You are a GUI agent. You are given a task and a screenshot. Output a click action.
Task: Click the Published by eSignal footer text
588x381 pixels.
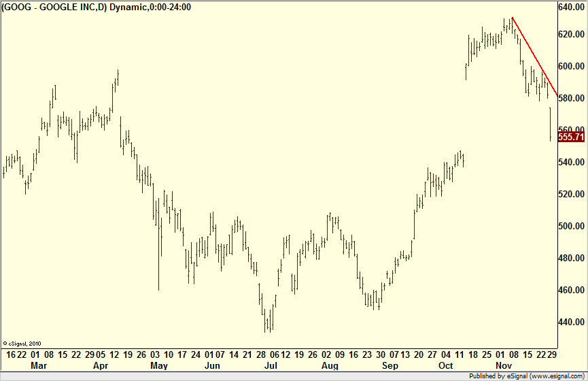[x=527, y=376]
